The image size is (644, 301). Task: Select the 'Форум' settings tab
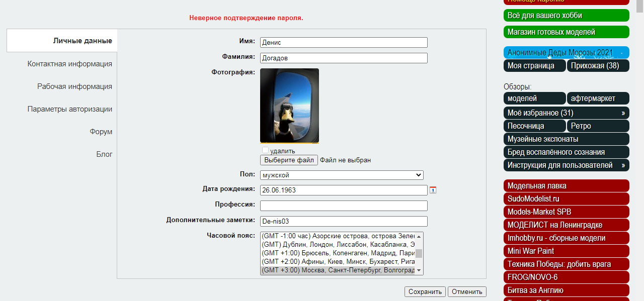101,132
